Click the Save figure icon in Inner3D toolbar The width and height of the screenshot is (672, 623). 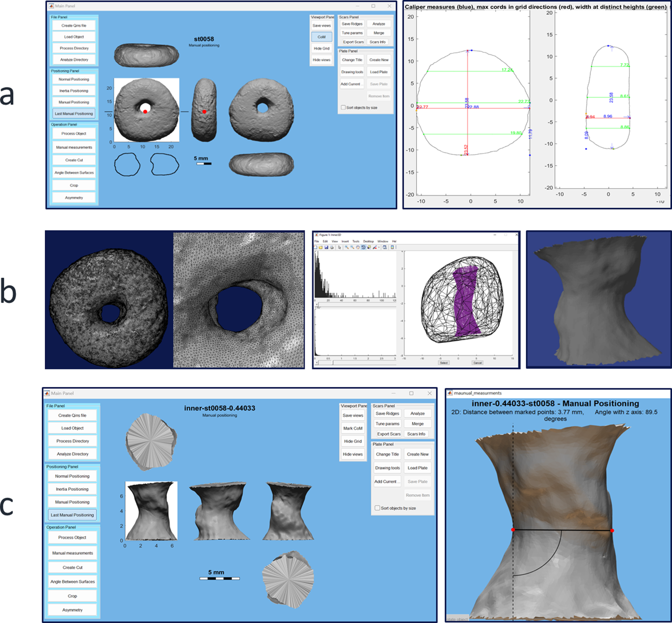point(327,247)
